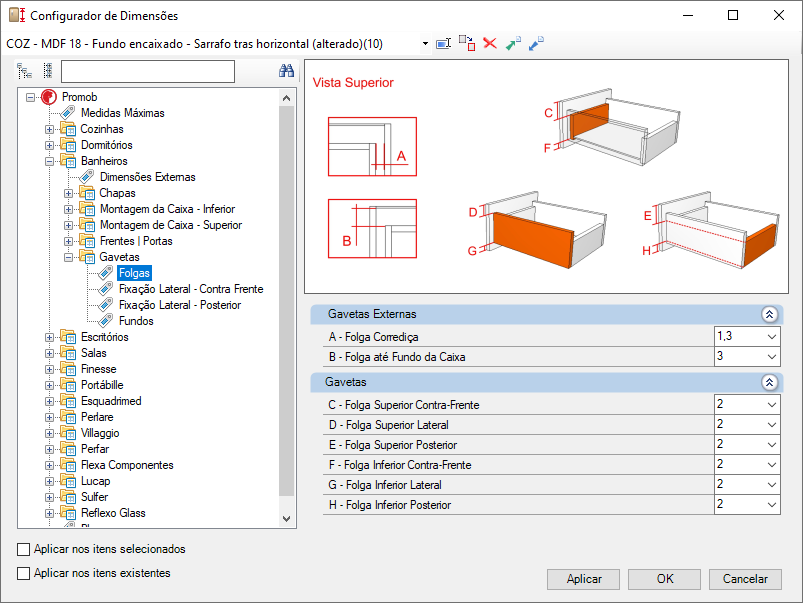Click the Reflexo Glass folder icon
The width and height of the screenshot is (803, 603).
tap(68, 513)
